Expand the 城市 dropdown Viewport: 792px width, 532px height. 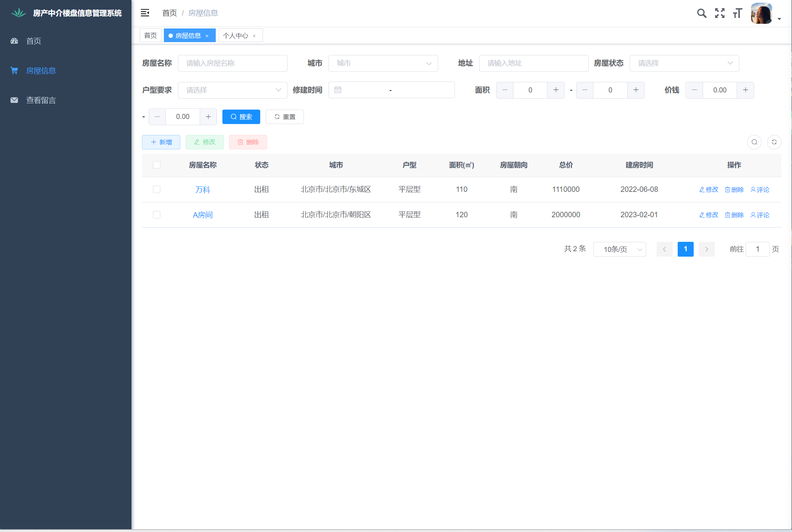[383, 63]
